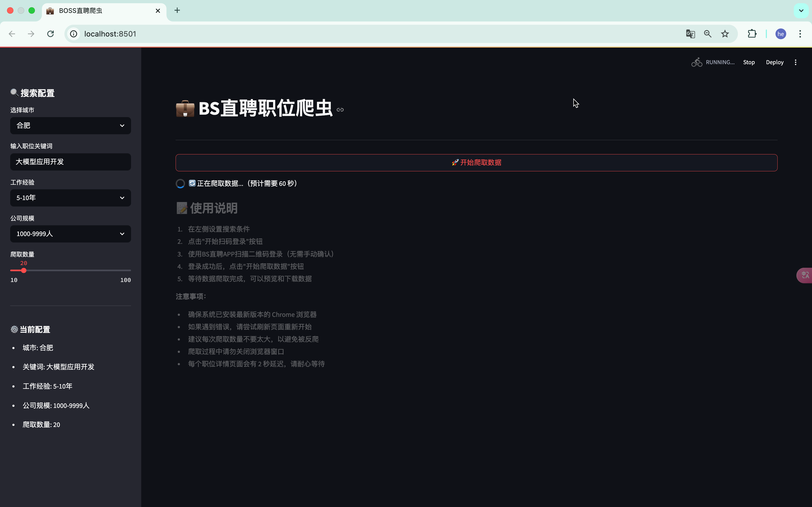Click the back navigation arrow
812x507 pixels.
pos(12,34)
